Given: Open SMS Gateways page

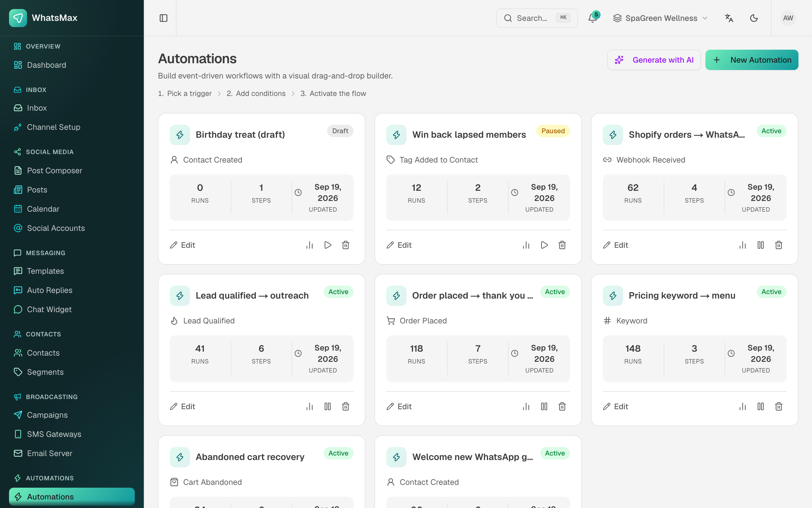Looking at the screenshot, I should point(72,434).
